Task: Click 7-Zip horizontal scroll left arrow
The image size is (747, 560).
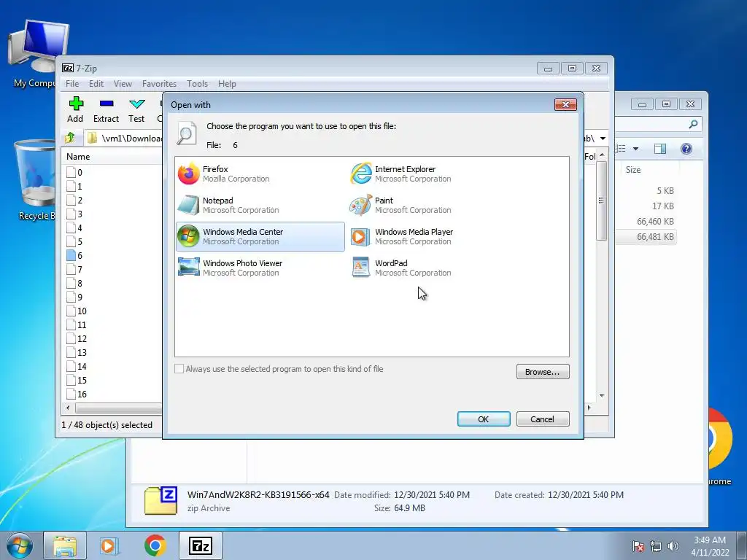Action: tap(68, 408)
